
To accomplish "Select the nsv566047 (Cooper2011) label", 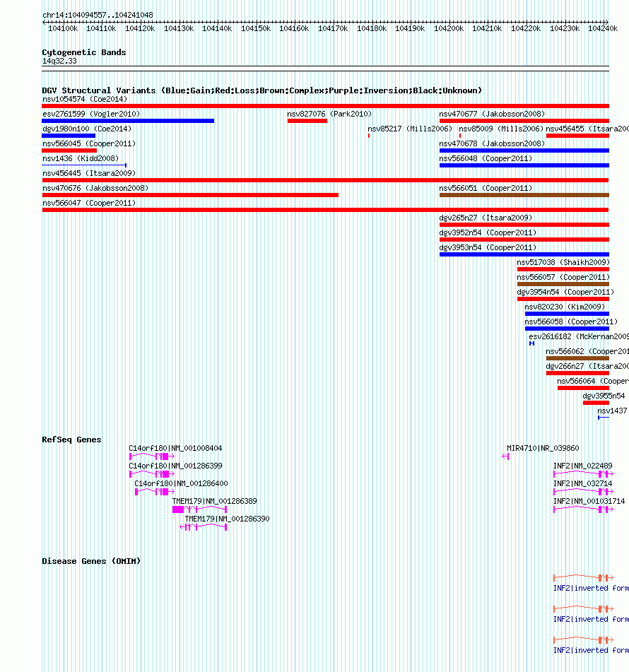I will (89, 203).
